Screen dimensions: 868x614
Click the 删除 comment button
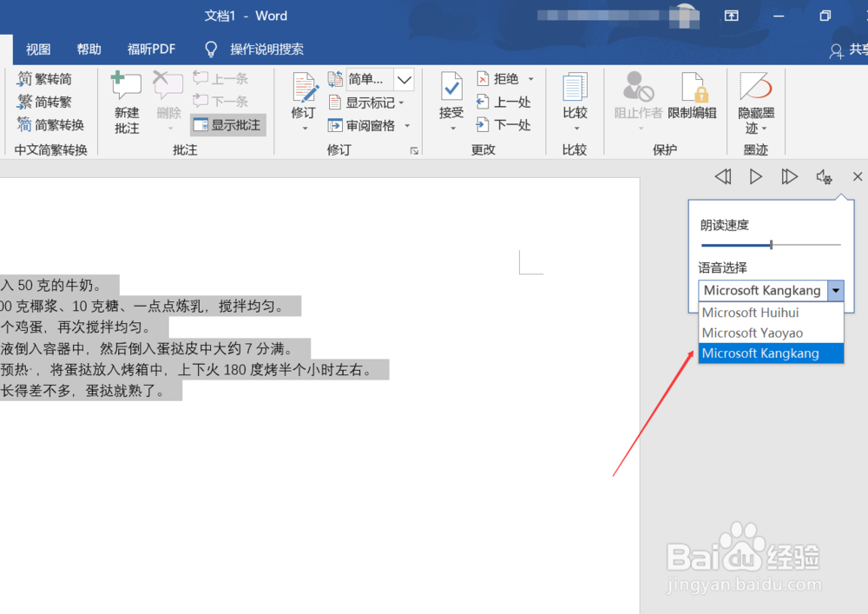(168, 103)
